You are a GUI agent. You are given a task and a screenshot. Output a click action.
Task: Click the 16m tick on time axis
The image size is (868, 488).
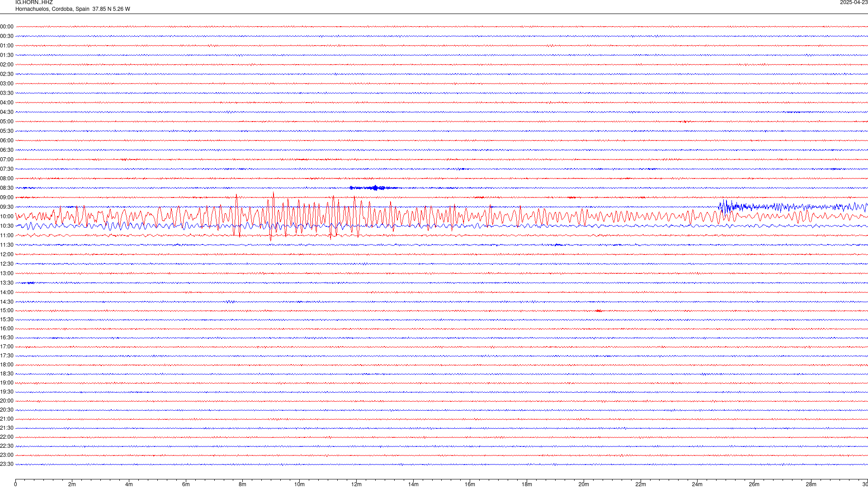tap(470, 484)
